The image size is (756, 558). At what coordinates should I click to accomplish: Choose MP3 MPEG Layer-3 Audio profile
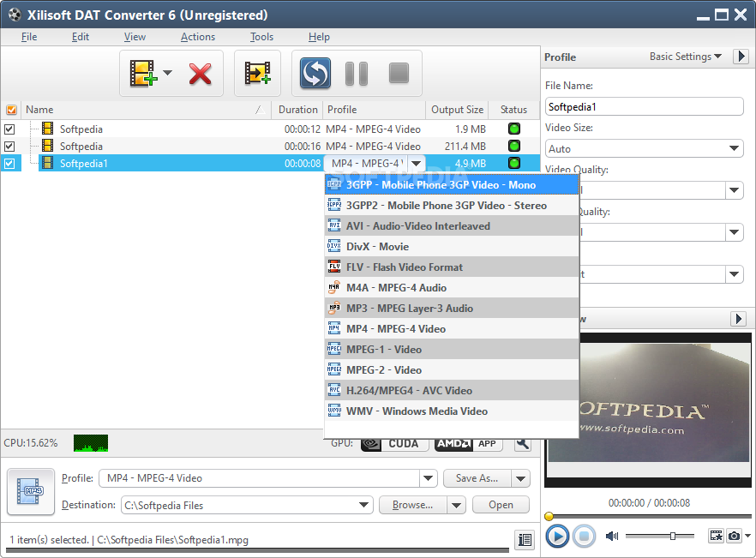[x=452, y=309]
